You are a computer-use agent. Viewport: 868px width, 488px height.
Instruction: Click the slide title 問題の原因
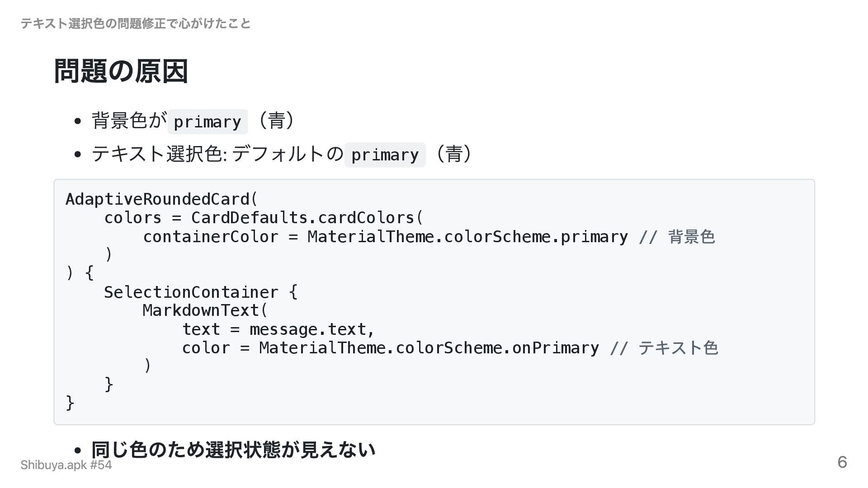click(121, 71)
